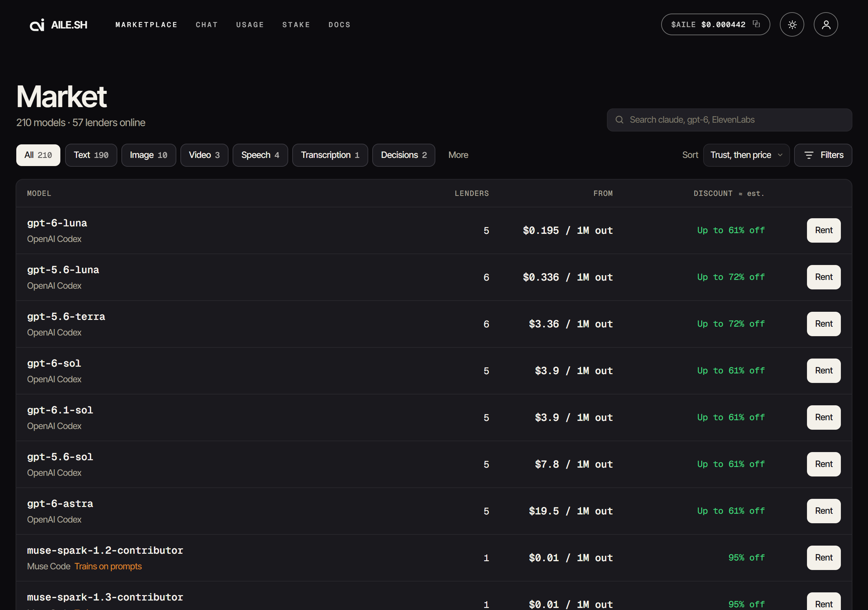Click the $19.5 / 1M out price
The height and width of the screenshot is (610, 868).
pos(571,511)
